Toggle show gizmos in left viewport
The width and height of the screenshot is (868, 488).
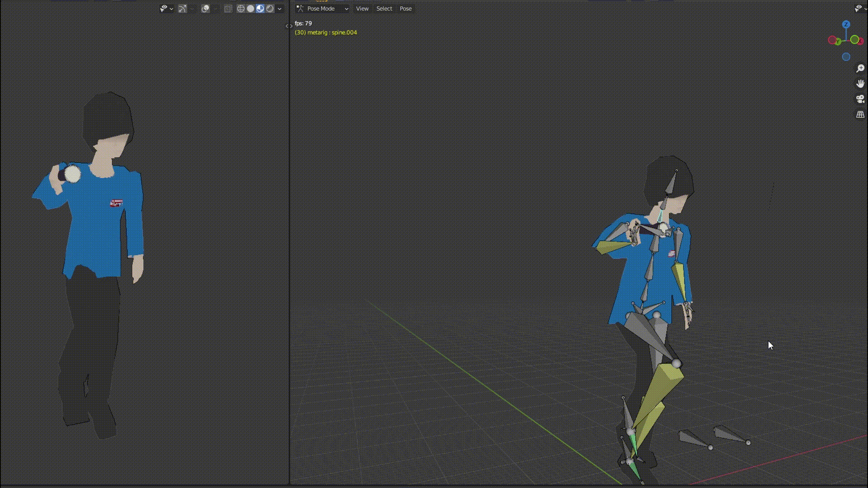182,9
